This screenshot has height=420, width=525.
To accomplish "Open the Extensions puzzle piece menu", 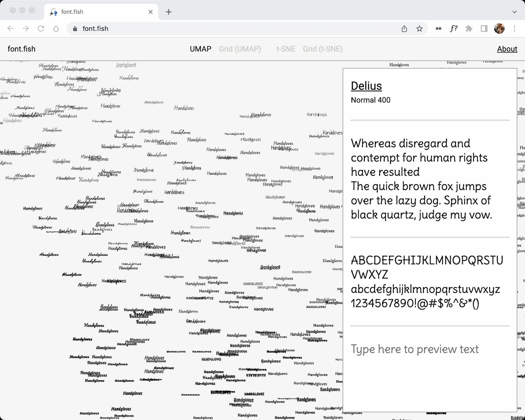I will 469,28.
